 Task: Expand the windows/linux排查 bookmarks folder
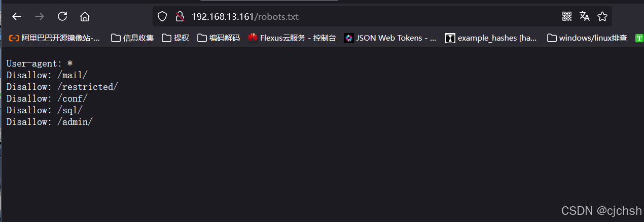pos(587,38)
